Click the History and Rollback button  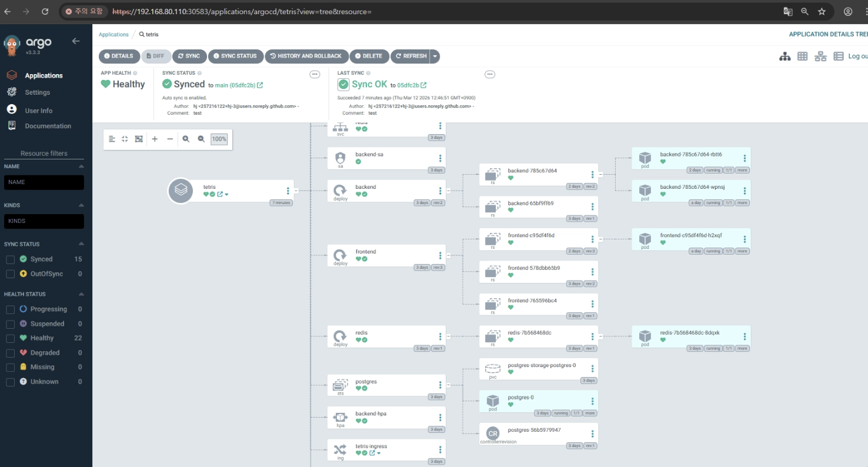(x=306, y=56)
